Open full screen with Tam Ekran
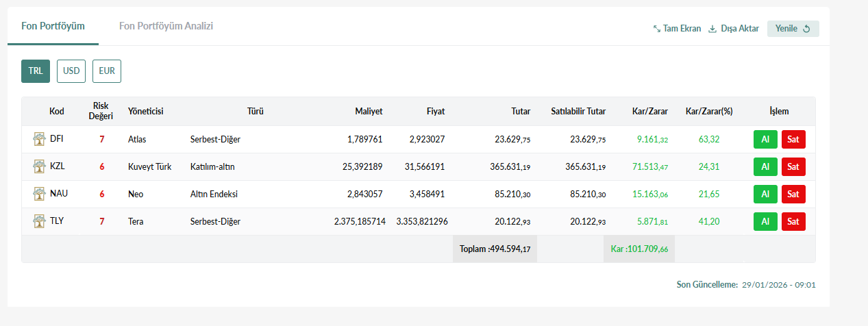Image resolution: width=868 pixels, height=326 pixels. [x=677, y=29]
